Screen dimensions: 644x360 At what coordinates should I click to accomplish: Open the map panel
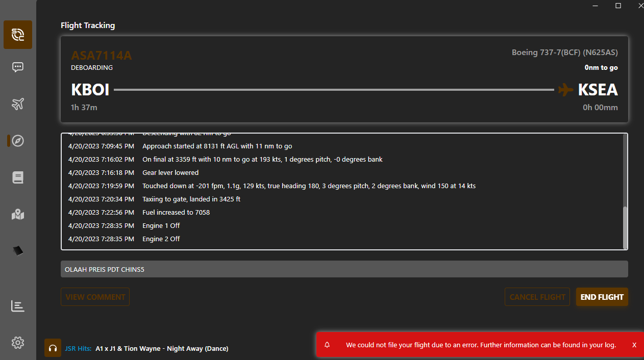17,214
